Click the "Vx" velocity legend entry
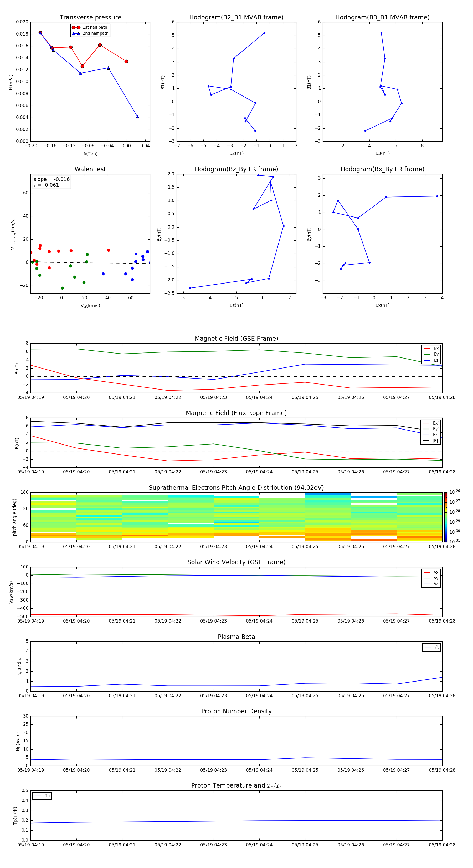The height and width of the screenshot is (868, 473). click(431, 572)
